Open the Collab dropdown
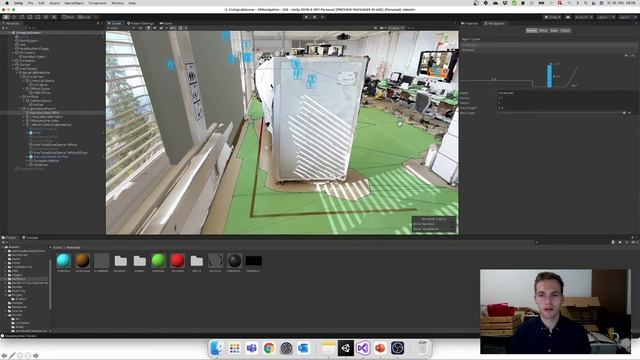640x360 pixels. 552,17
